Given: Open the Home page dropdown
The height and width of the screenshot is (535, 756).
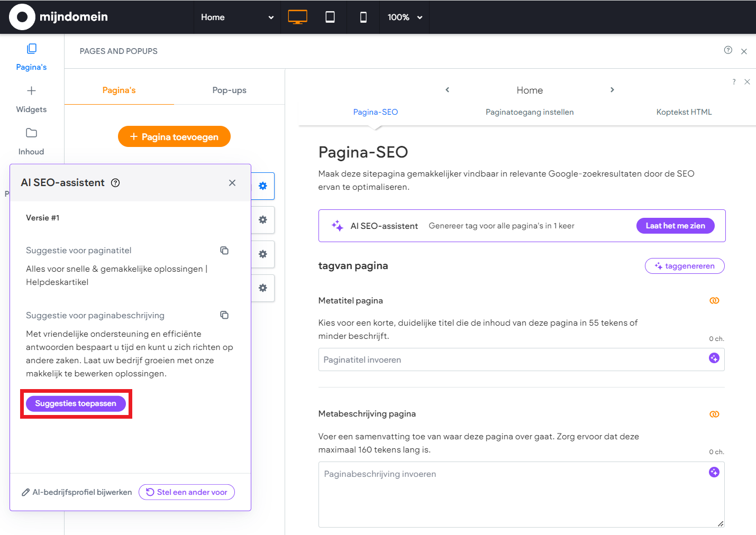Looking at the screenshot, I should pyautogui.click(x=236, y=17).
